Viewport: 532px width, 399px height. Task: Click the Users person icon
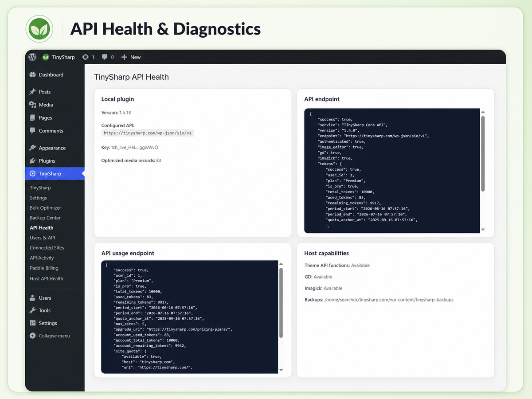(x=32, y=298)
